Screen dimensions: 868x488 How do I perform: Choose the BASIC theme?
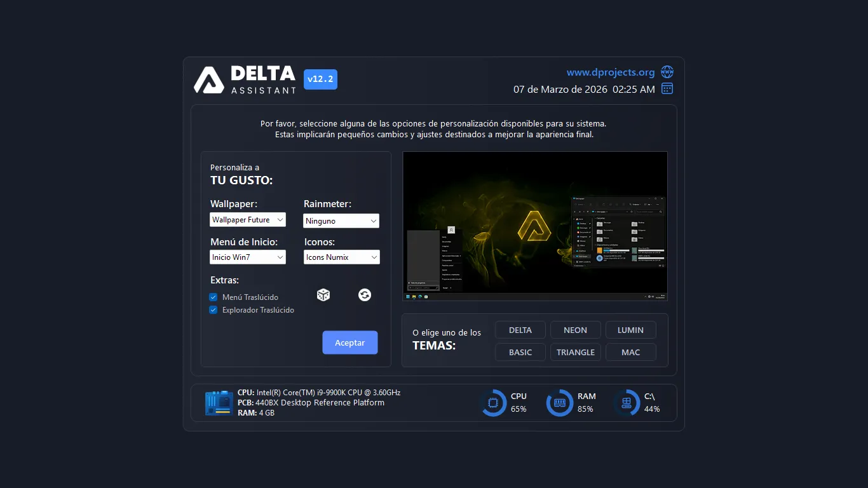point(520,352)
